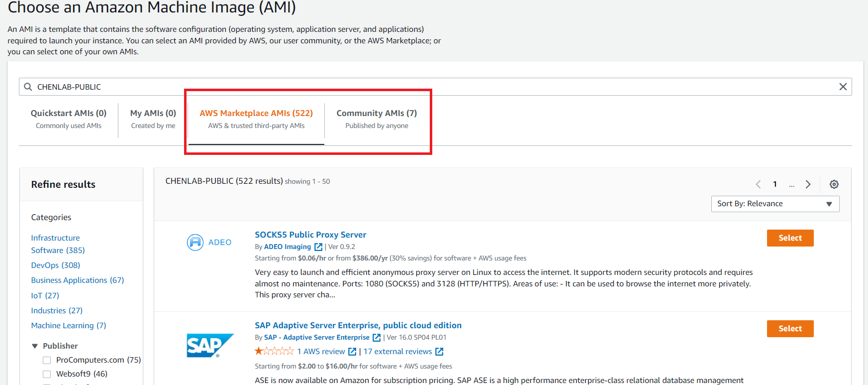Open SOCKS5 Public Proxy Server title link

(x=310, y=235)
